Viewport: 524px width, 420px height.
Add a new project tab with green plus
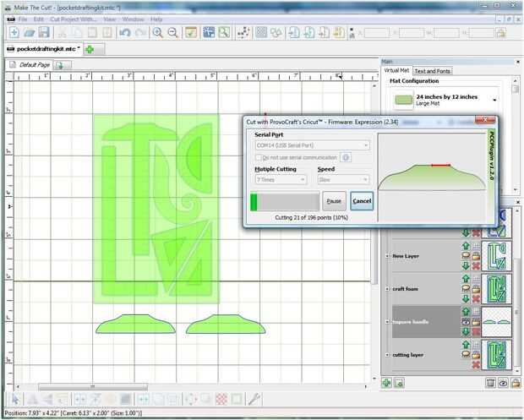(90, 50)
